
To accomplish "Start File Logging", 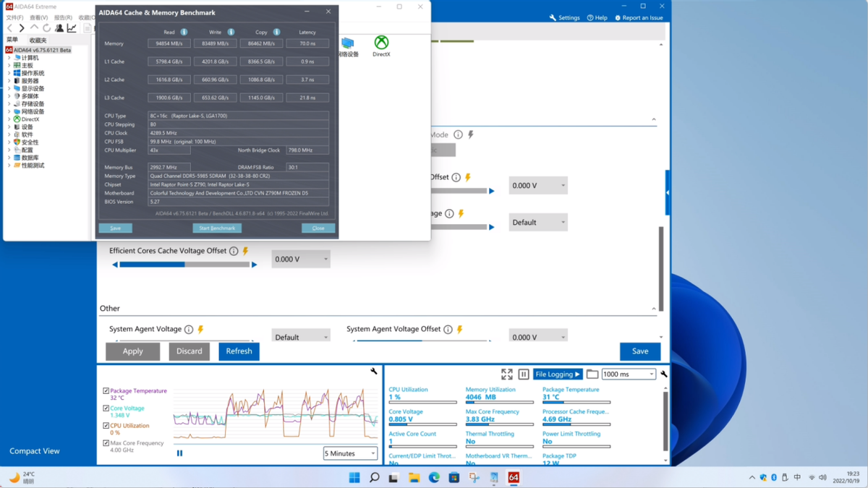I will 558,374.
